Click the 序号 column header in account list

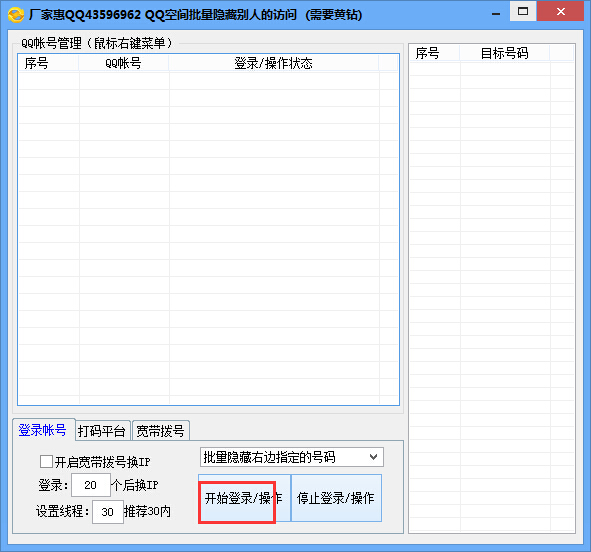[48, 63]
